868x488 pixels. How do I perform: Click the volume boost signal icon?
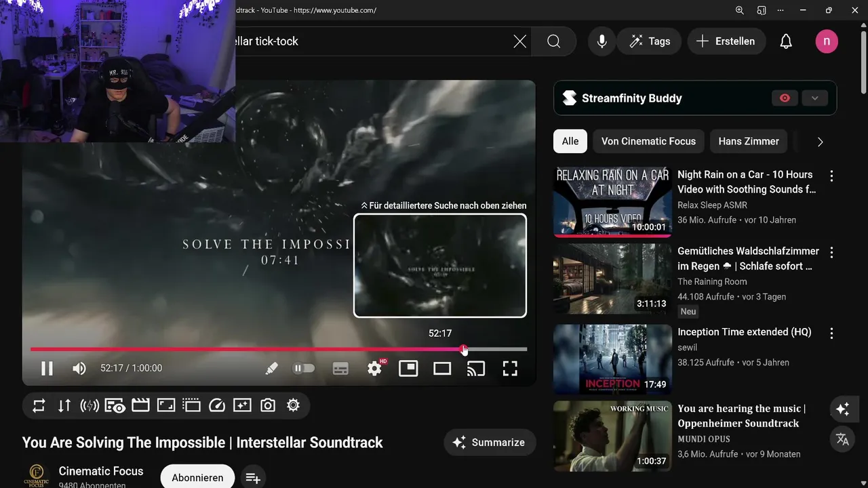click(90, 405)
